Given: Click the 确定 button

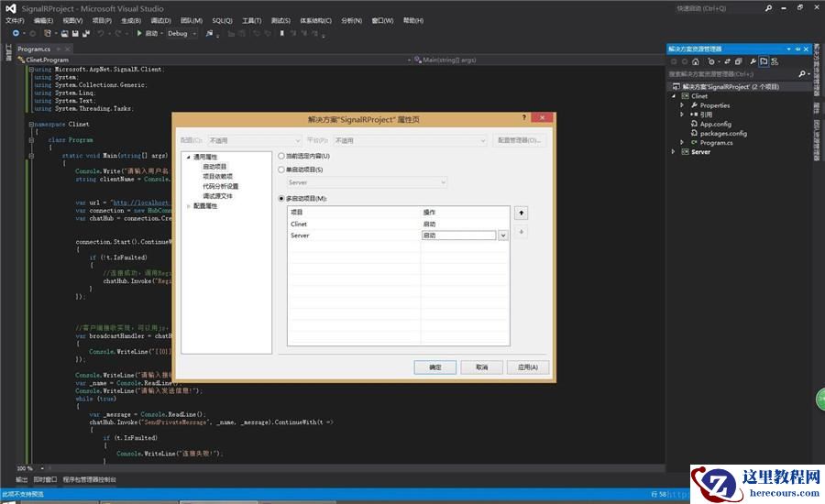Looking at the screenshot, I should click(x=434, y=367).
